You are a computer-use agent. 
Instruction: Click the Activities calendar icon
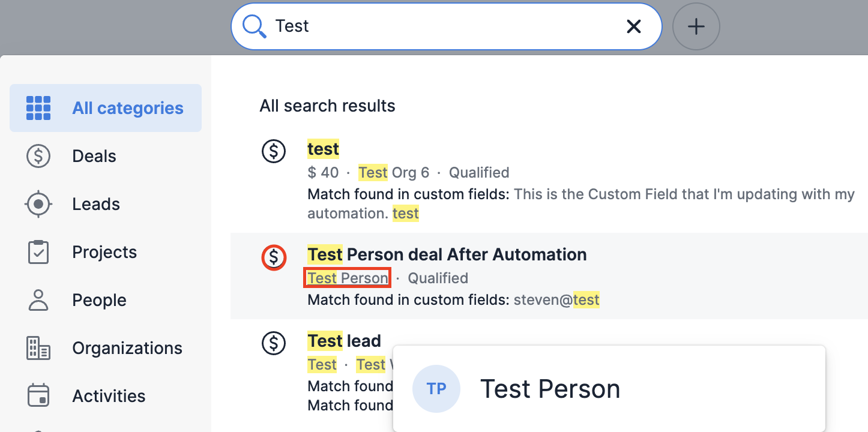tap(38, 396)
